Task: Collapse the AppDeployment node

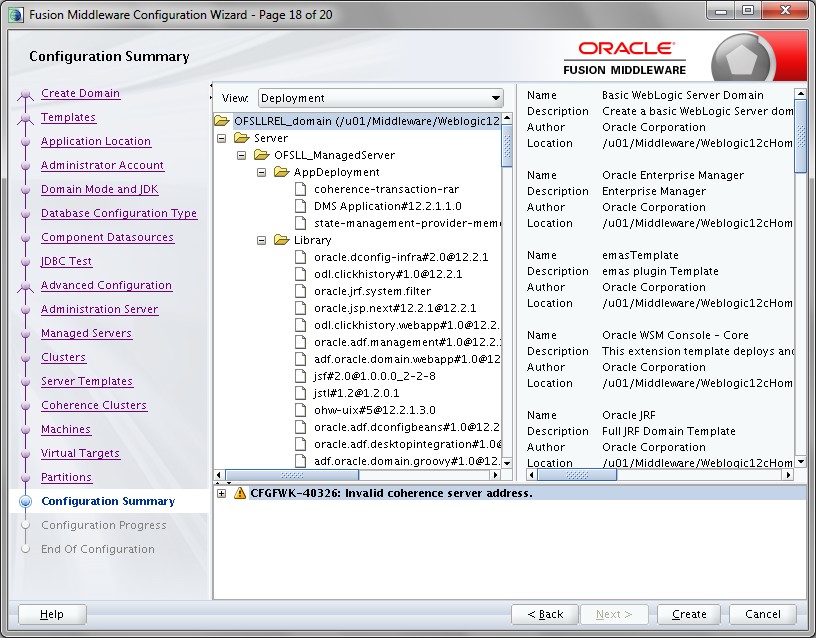Action: click(x=262, y=172)
